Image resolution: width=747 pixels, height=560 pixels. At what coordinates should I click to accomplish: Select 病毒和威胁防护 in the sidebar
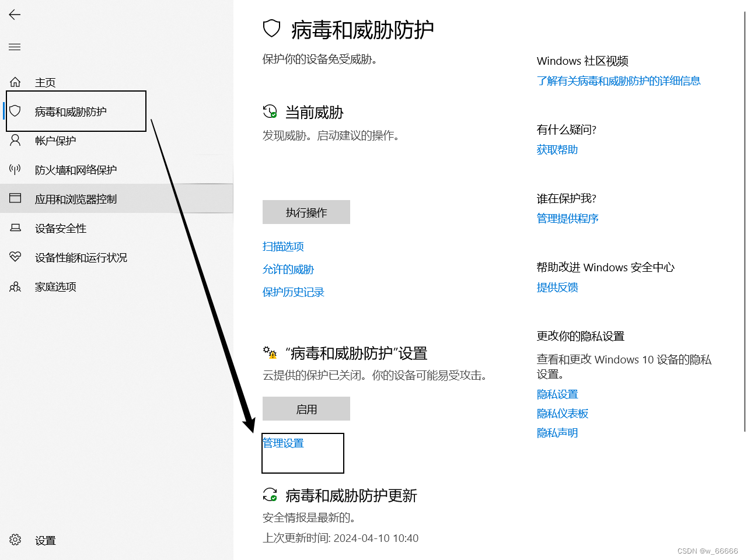click(x=117, y=111)
